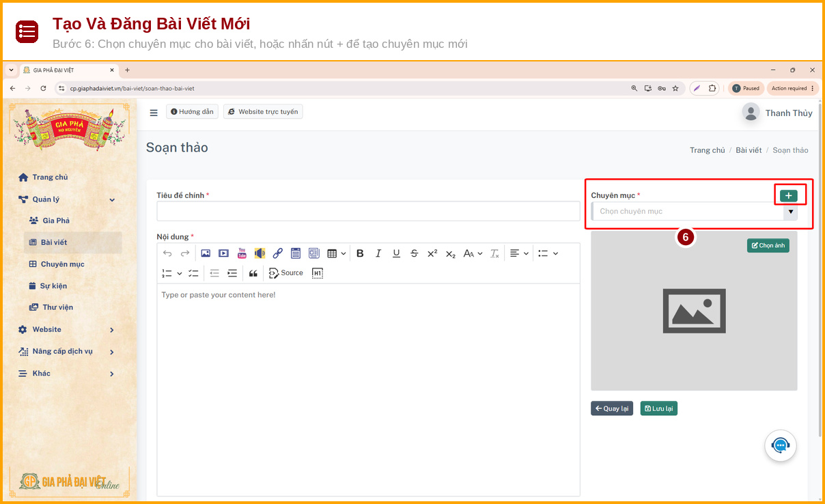Open the Hướng dẫn guide button

point(192,112)
